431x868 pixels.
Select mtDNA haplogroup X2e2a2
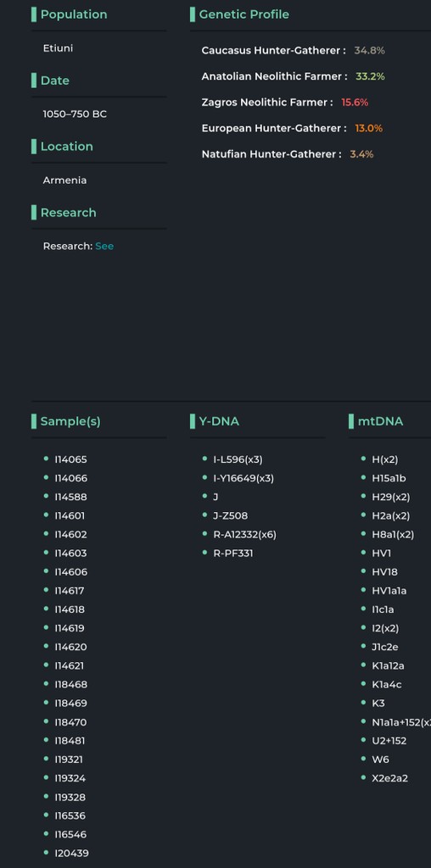click(x=390, y=778)
